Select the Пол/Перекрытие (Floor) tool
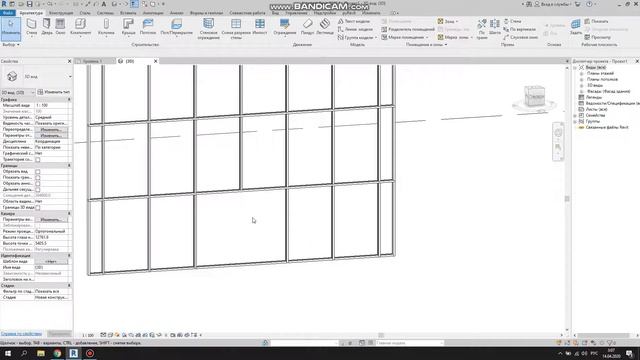This screenshot has height=360, width=640. pyautogui.click(x=176, y=27)
